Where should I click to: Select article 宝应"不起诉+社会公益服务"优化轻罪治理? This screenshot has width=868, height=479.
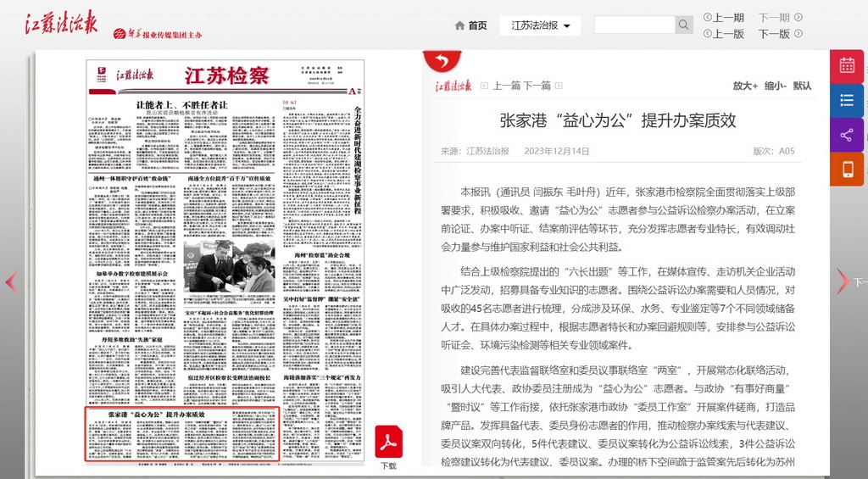(229, 313)
